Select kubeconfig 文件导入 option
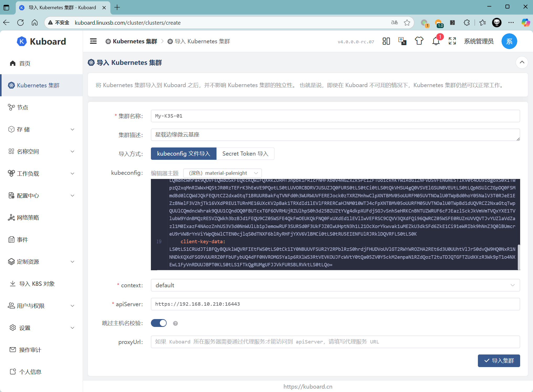Viewport: 533px width, 392px height. (183, 153)
